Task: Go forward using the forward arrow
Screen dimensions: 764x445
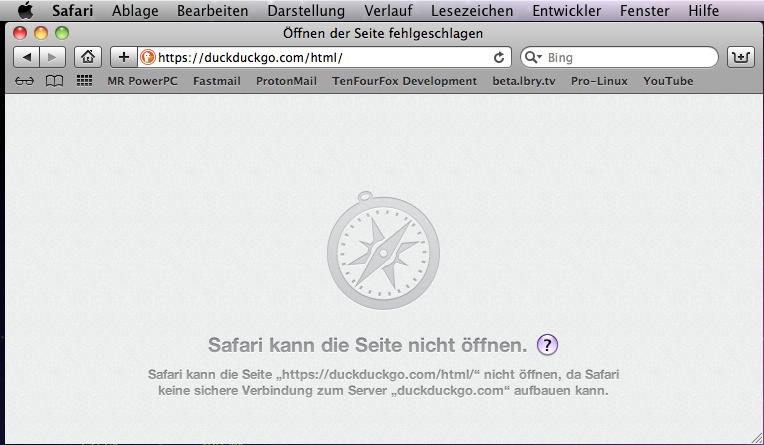Action: pos(52,57)
